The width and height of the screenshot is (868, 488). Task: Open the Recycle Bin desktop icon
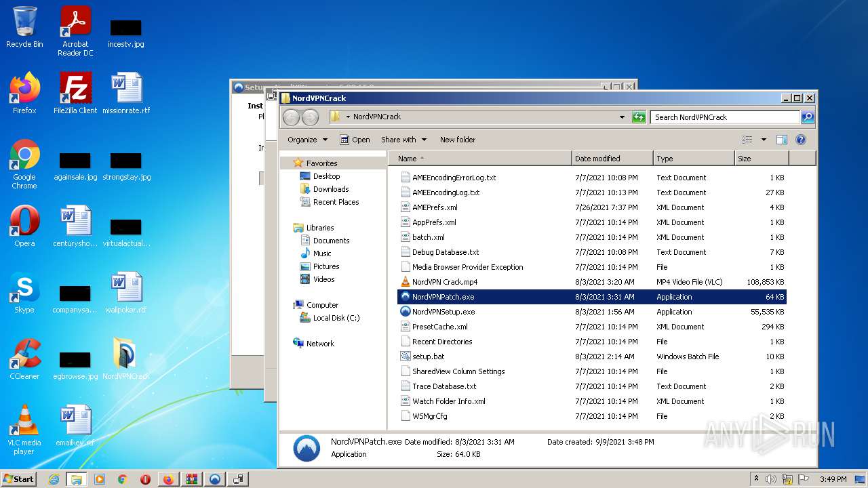pyautogui.click(x=24, y=28)
